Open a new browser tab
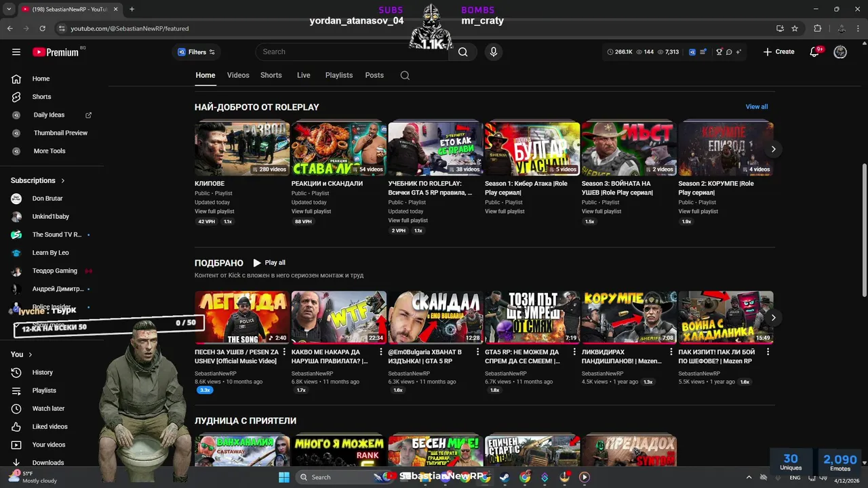Viewport: 868px width, 488px height. tap(132, 9)
